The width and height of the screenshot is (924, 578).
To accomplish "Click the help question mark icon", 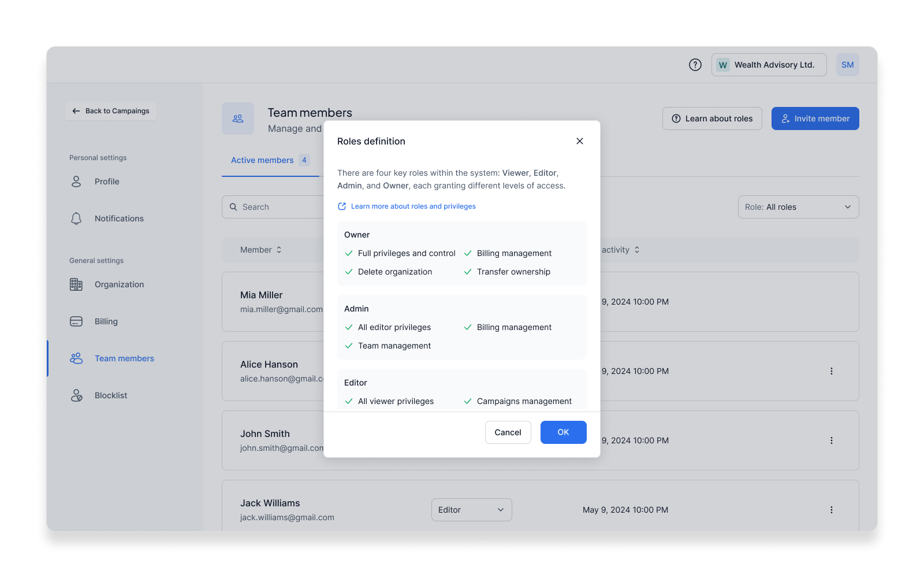I will point(695,65).
